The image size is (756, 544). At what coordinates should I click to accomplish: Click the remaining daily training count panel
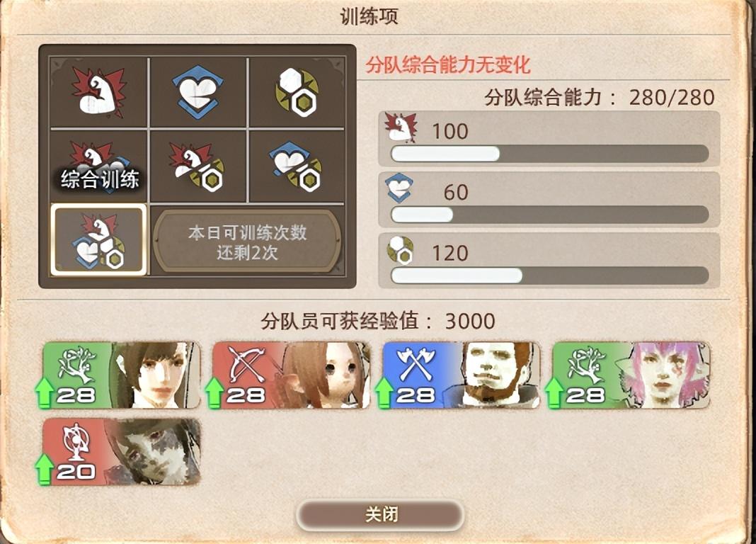(x=247, y=241)
